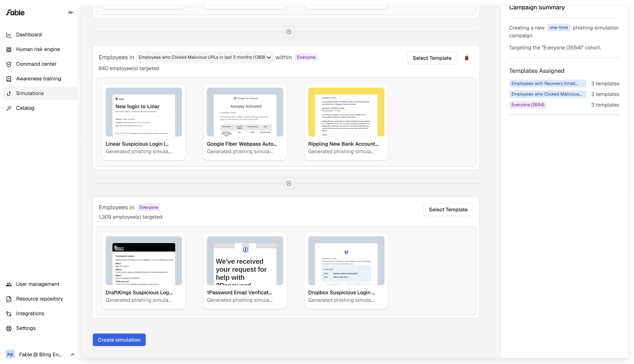Click '3 templates' beside Employees with Recovery Email
The image size is (634, 364).
click(x=605, y=83)
